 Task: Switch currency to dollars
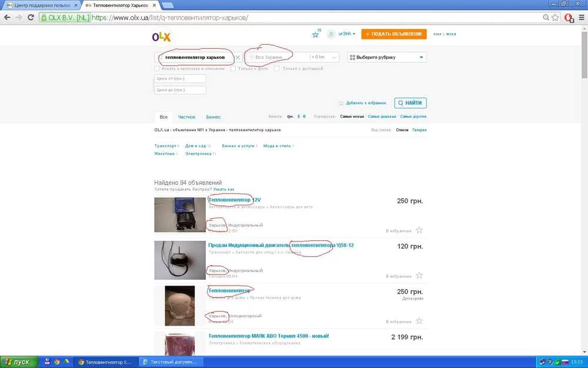(x=299, y=117)
